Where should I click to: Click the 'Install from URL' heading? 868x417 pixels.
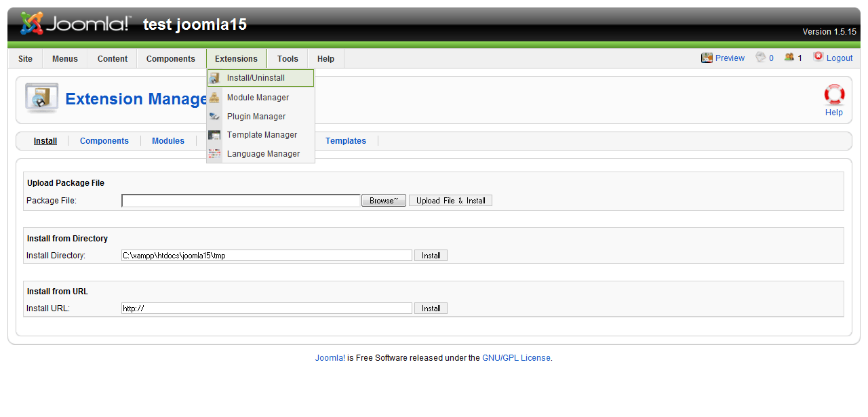58,292
